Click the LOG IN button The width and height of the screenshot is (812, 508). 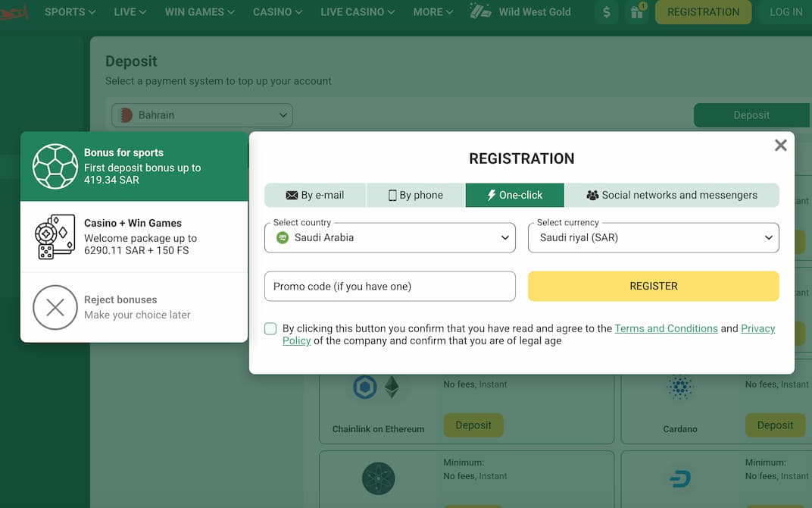pyautogui.click(x=785, y=12)
